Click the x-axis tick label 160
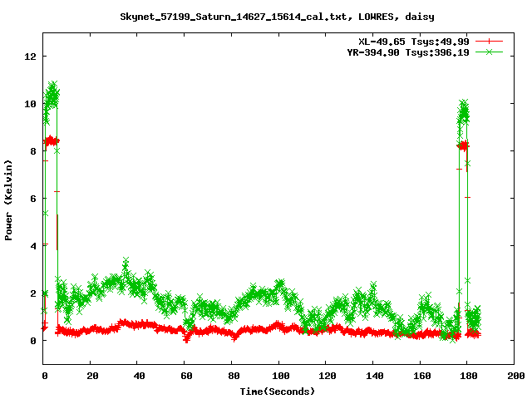The image size is (532, 399). coord(421,376)
